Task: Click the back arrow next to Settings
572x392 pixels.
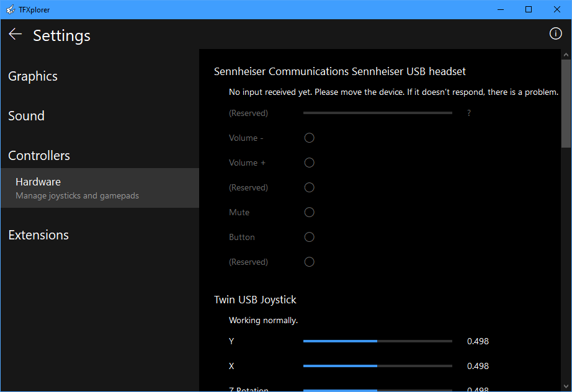Action: (x=16, y=34)
